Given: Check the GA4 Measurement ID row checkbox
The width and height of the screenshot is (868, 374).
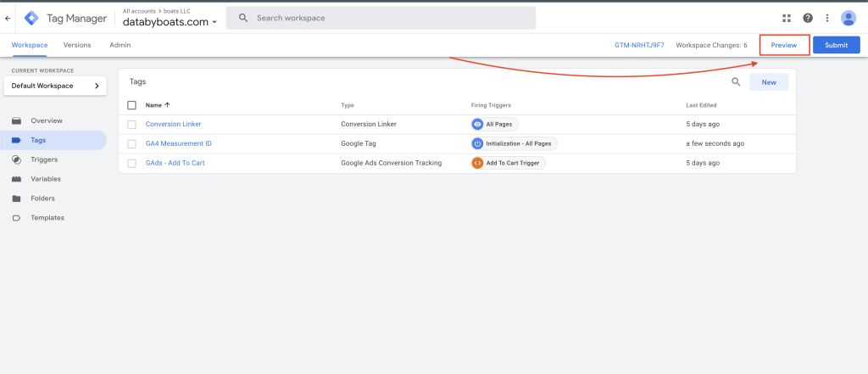Looking at the screenshot, I should point(131,144).
